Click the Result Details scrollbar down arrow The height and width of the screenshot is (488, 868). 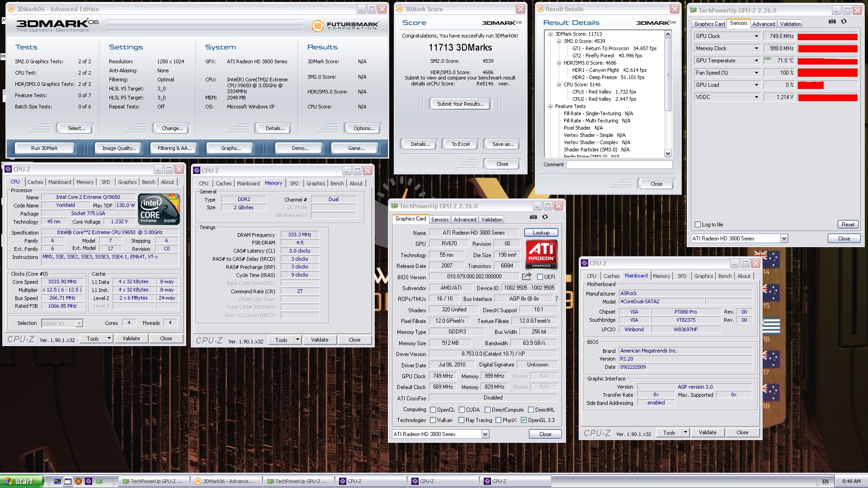668,154
